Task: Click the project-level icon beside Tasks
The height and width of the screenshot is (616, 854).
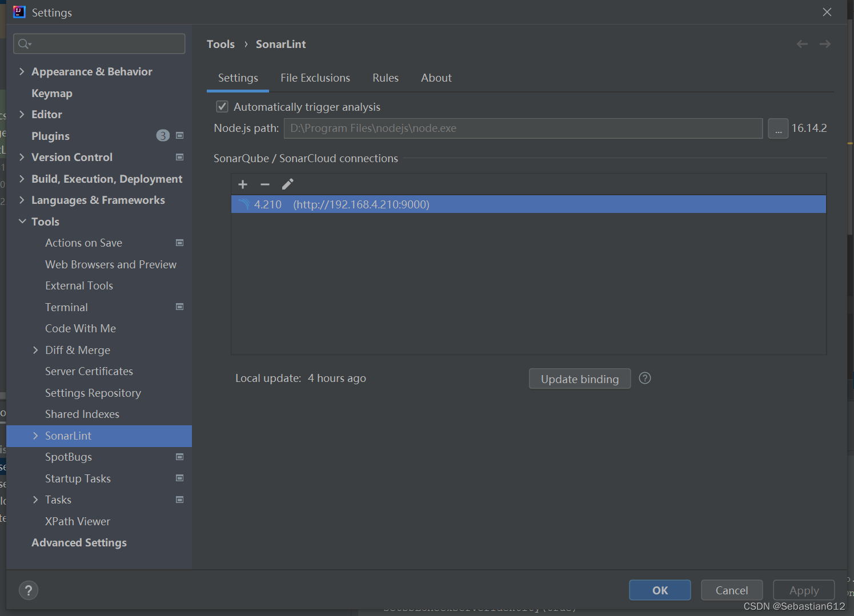Action: pyautogui.click(x=180, y=500)
